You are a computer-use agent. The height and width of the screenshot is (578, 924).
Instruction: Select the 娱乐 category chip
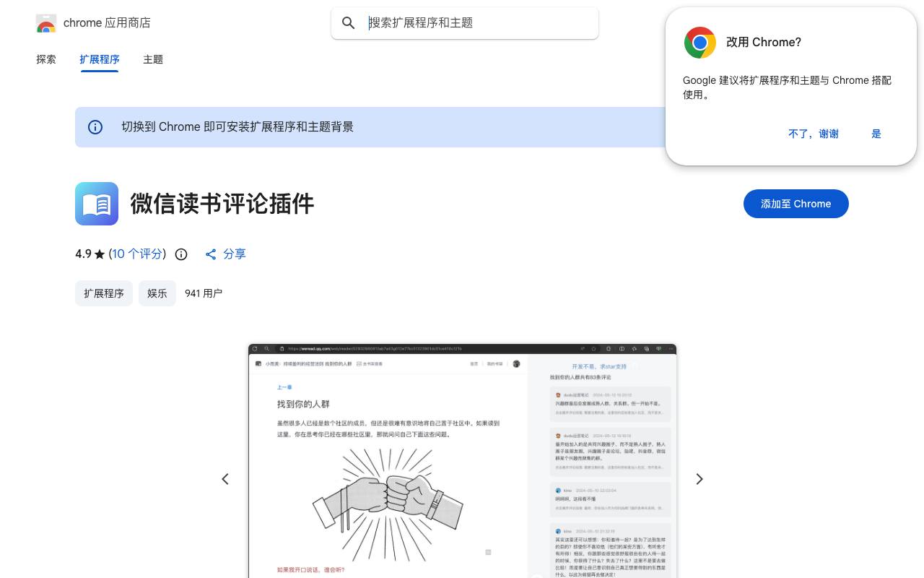pos(157,293)
